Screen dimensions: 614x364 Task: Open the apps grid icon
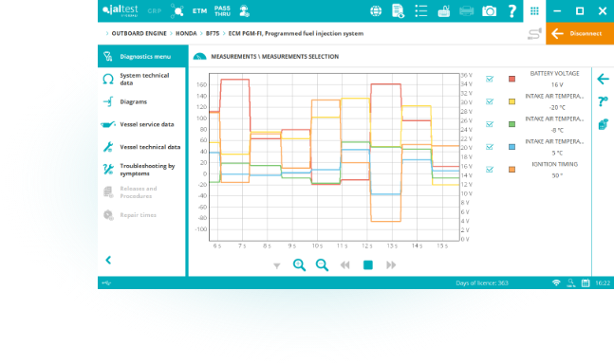coord(534,11)
